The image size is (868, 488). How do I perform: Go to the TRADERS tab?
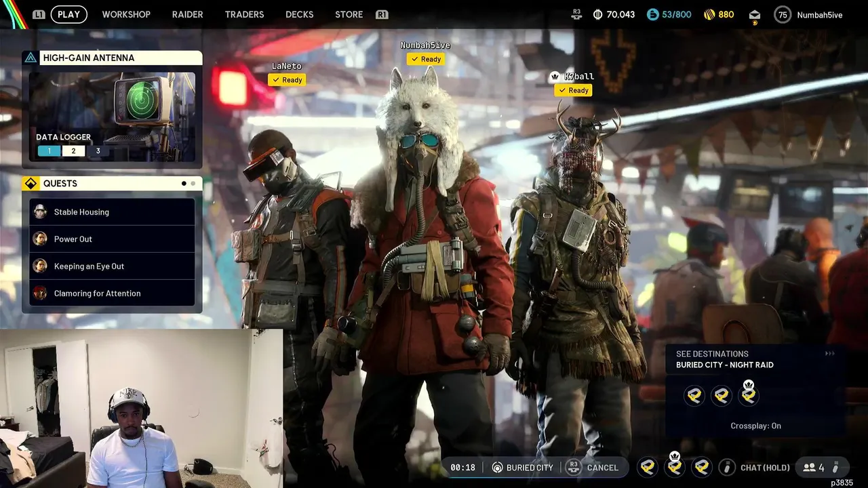point(244,14)
